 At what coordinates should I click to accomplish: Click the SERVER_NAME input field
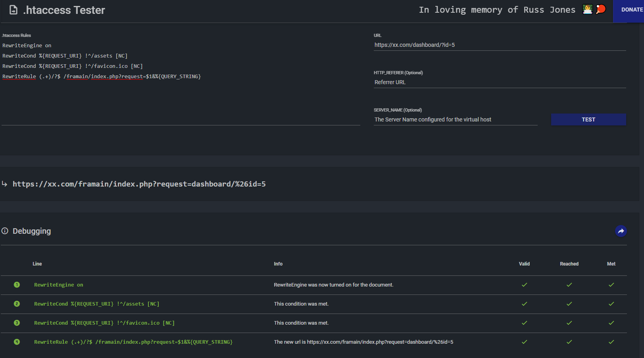click(455, 119)
